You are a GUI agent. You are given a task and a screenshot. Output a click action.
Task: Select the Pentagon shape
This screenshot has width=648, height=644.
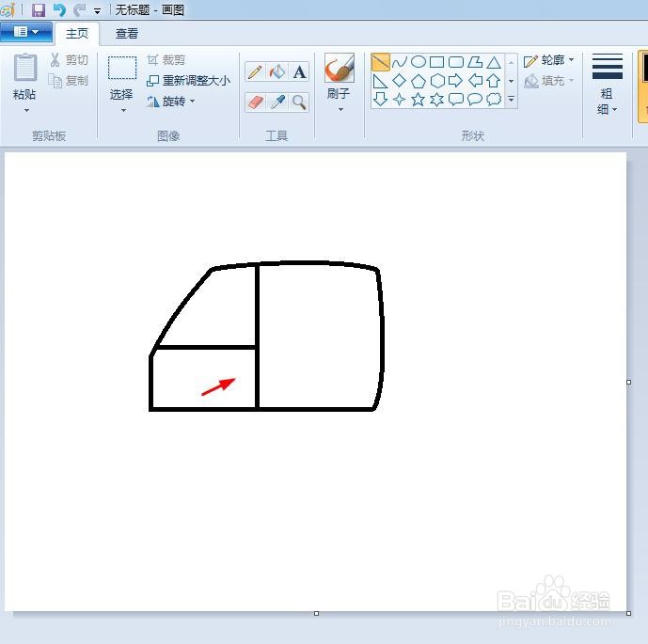pos(419,81)
